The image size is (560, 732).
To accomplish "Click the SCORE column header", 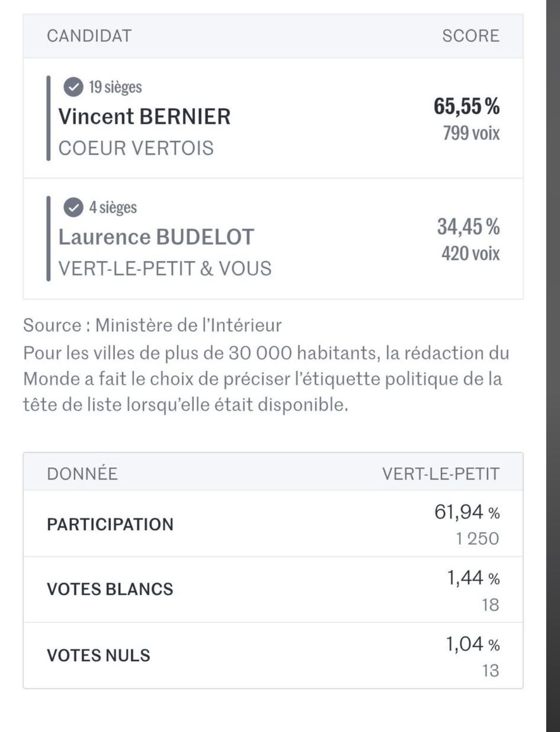I will 471,36.
